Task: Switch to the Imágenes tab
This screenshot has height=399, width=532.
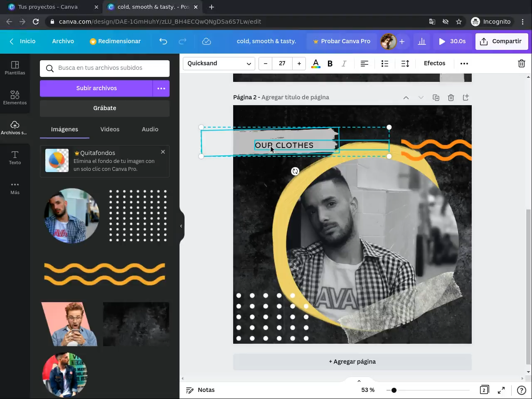Action: tap(64, 129)
